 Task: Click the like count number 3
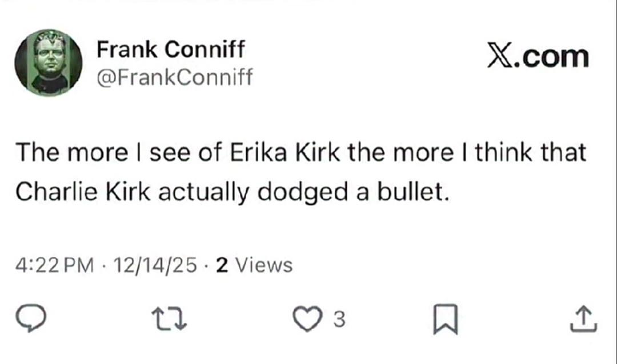339,321
